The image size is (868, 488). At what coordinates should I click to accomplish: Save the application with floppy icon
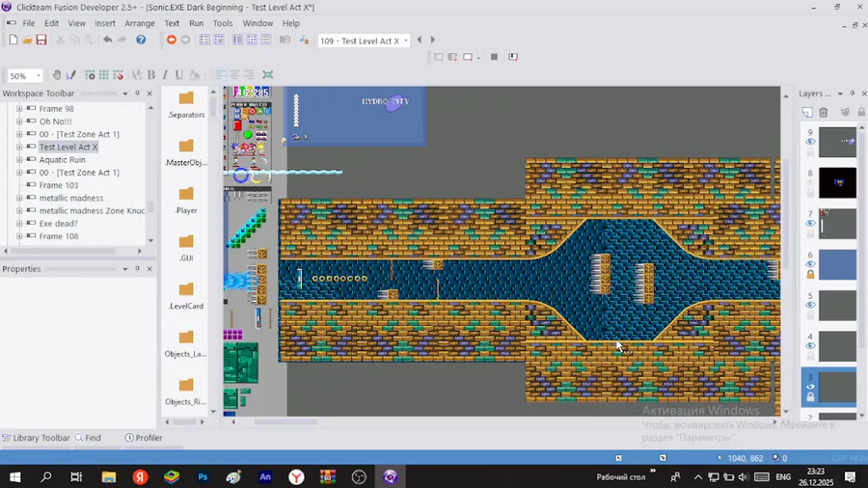point(41,40)
